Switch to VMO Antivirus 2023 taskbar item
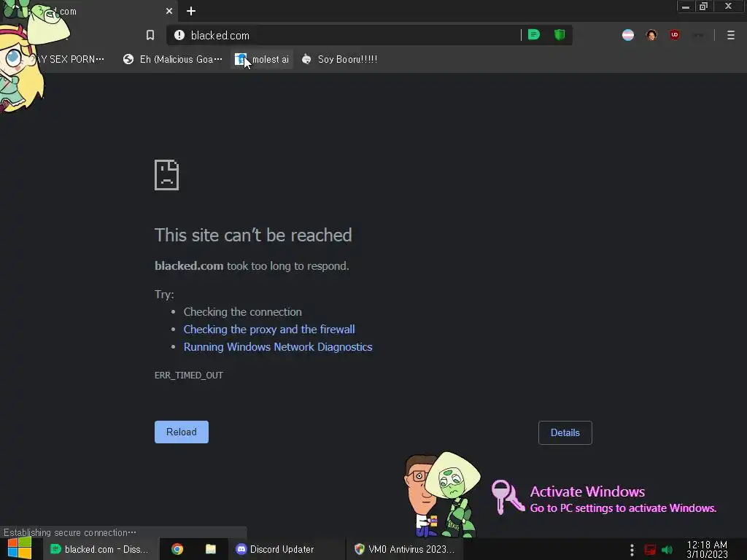The height and width of the screenshot is (560, 747). coord(404,549)
